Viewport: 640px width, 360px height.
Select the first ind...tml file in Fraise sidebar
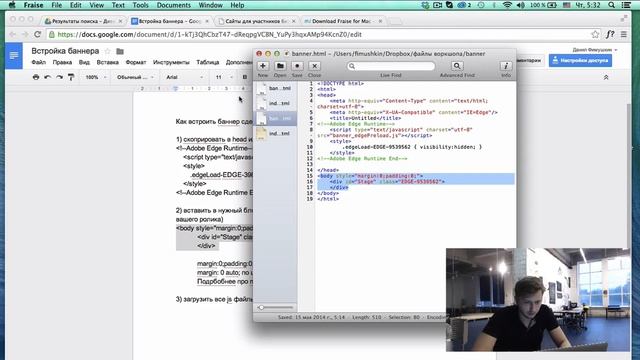coord(275,103)
